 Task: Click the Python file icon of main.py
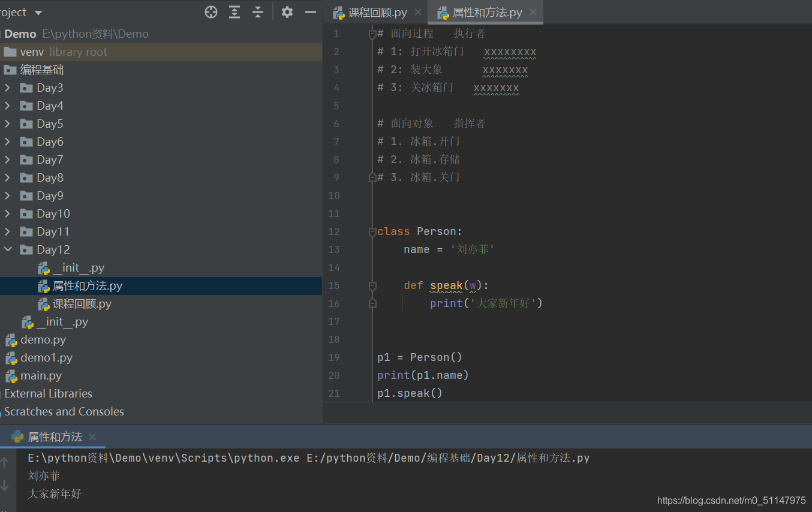pyautogui.click(x=11, y=377)
